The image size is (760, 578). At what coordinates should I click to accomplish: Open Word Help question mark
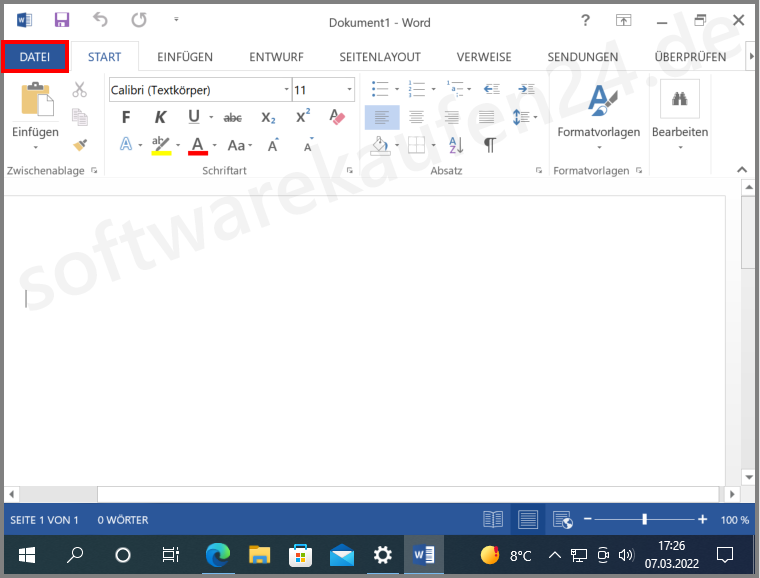pos(586,20)
